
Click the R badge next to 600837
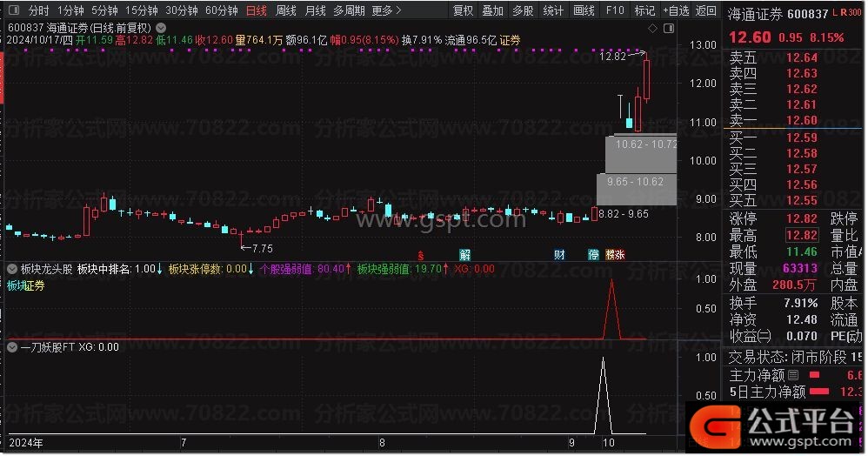click(x=843, y=12)
